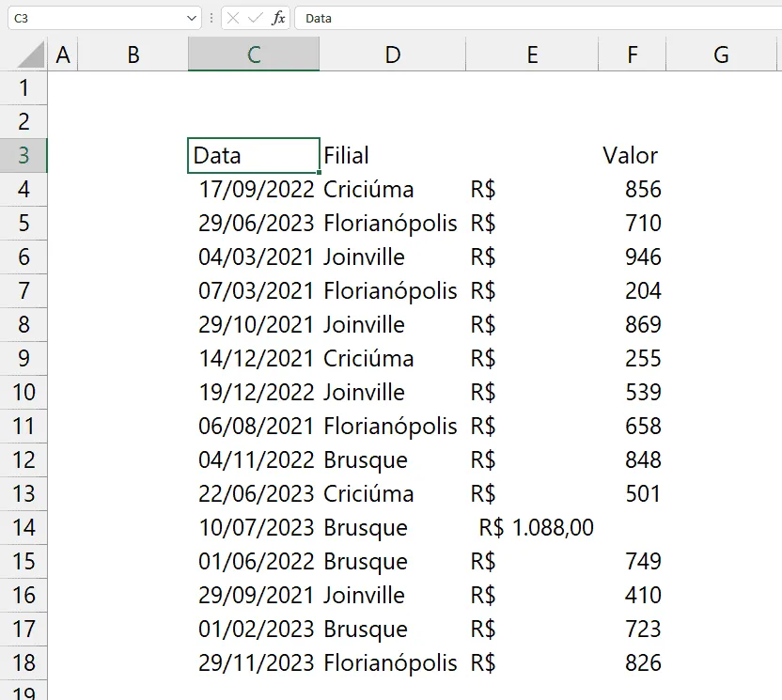Select row 3 header
The image size is (782, 700).
pyautogui.click(x=23, y=156)
